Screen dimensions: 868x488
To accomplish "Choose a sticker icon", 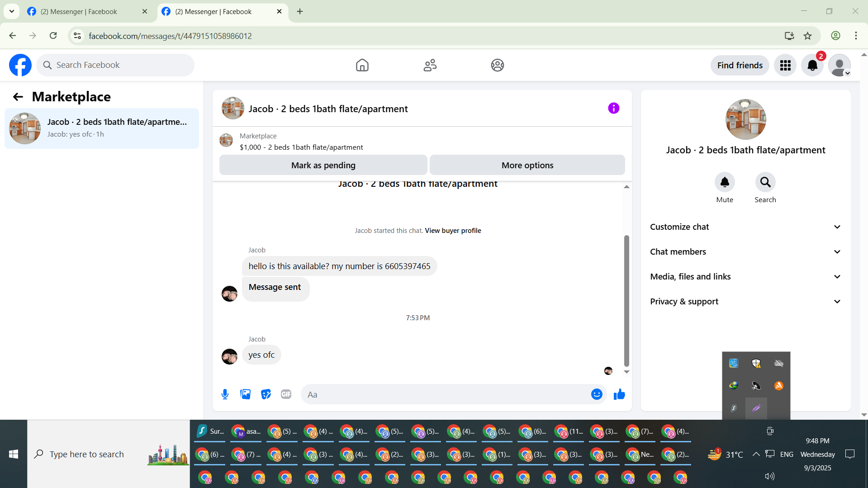I will pyautogui.click(x=266, y=394).
